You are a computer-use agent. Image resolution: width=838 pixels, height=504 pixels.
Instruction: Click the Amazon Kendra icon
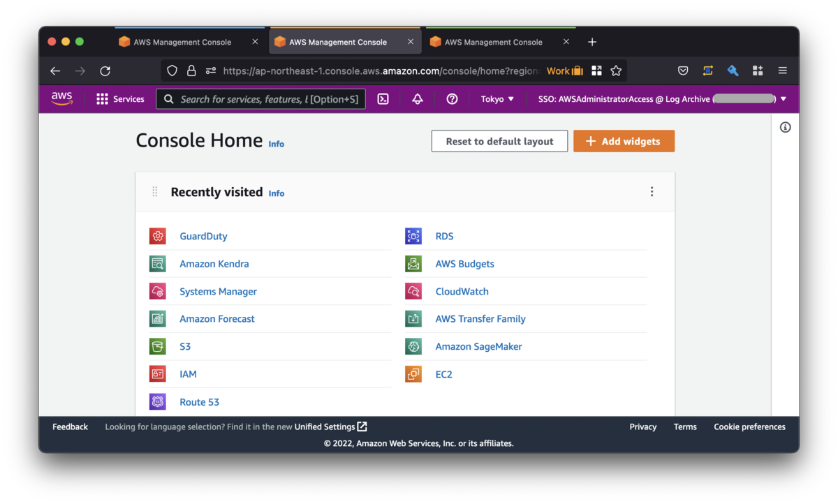click(x=158, y=264)
